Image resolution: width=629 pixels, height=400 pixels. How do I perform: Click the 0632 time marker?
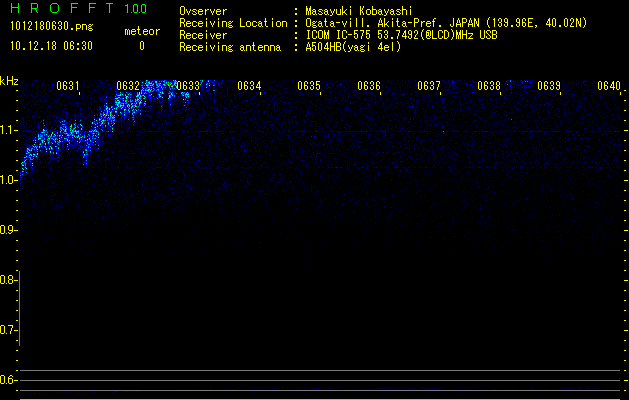click(x=128, y=86)
